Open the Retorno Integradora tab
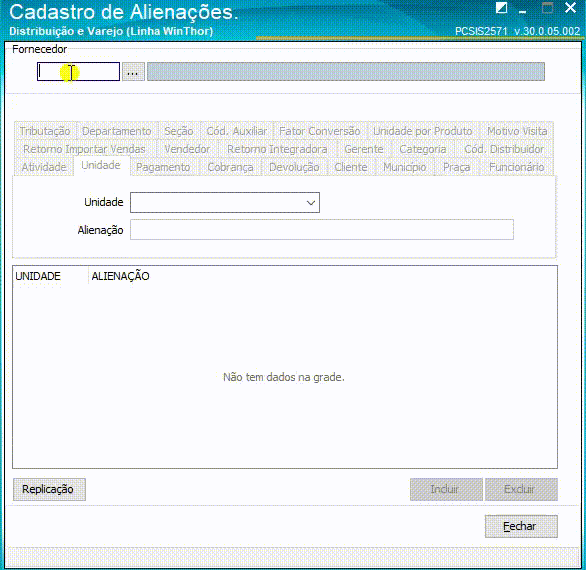Screen dimensions: 586x570 tap(277, 149)
